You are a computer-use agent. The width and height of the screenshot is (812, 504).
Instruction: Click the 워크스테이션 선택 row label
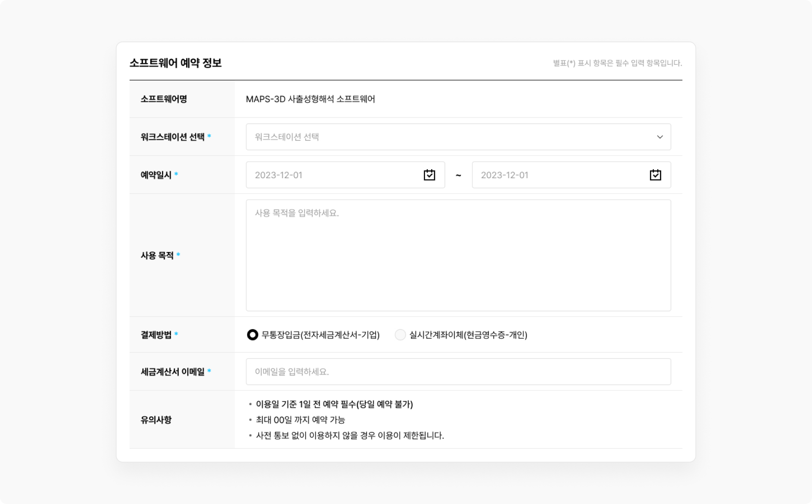172,137
